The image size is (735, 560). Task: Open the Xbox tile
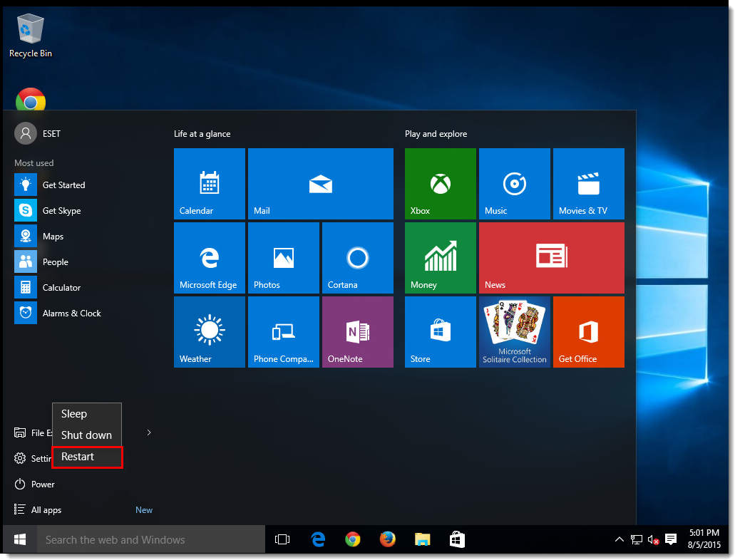(440, 183)
